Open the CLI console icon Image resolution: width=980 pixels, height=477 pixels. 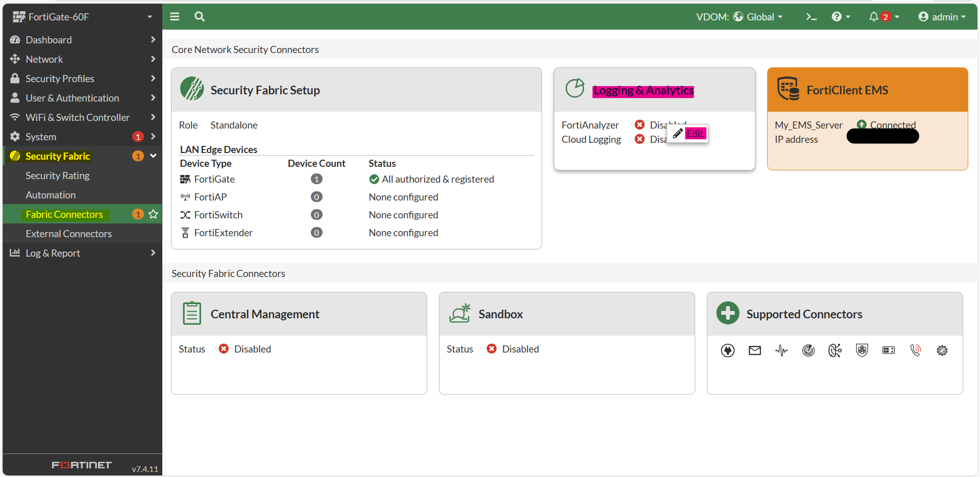(811, 17)
